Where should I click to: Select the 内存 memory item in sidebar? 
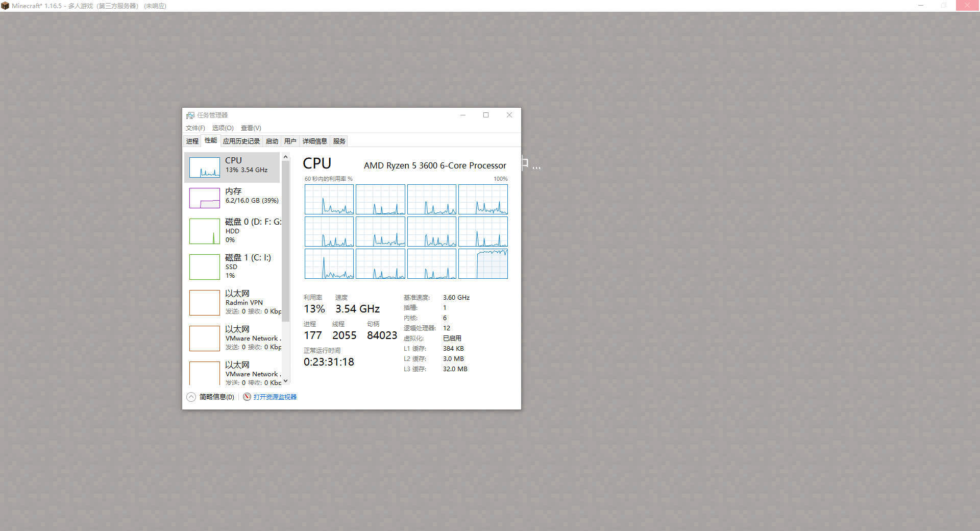(x=232, y=198)
